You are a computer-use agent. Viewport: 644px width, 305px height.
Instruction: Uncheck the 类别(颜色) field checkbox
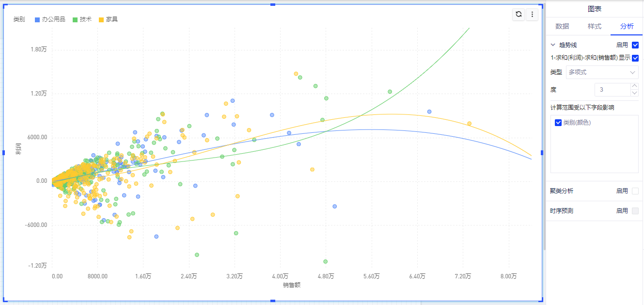pos(558,123)
